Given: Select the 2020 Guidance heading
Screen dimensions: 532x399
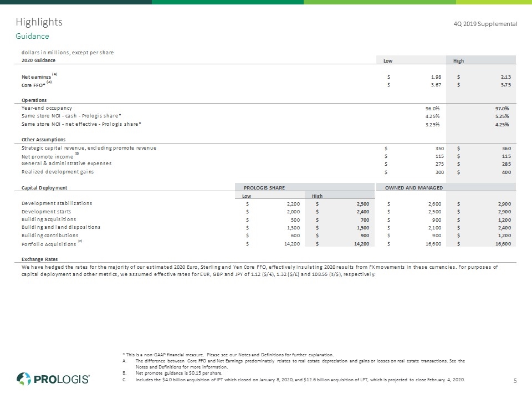Looking at the screenshot, I should tap(38, 60).
